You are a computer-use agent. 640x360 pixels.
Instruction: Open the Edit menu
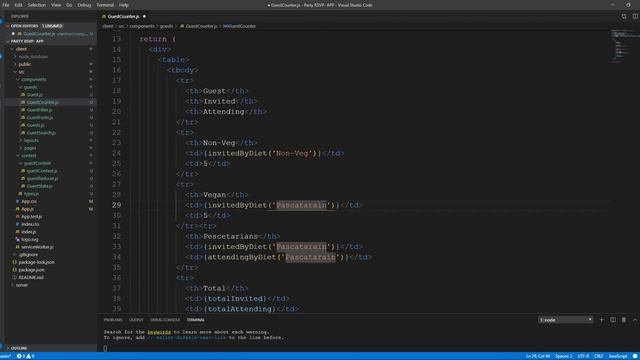(x=18, y=5)
